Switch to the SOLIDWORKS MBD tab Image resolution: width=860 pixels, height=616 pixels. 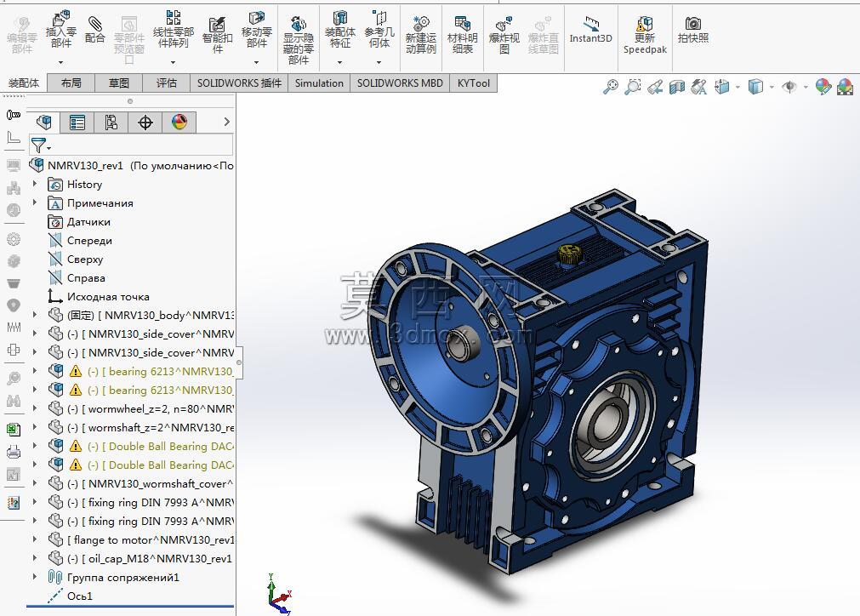[400, 83]
